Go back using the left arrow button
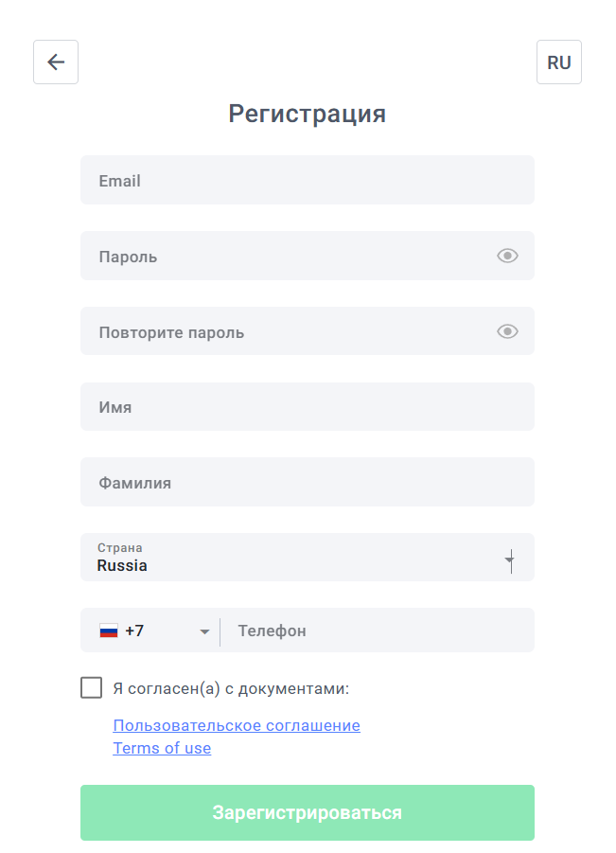Viewport: 616px width, 853px height. [x=56, y=62]
